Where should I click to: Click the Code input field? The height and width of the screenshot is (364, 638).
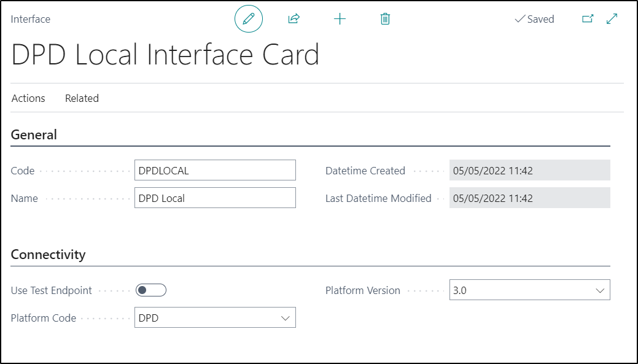tap(215, 170)
